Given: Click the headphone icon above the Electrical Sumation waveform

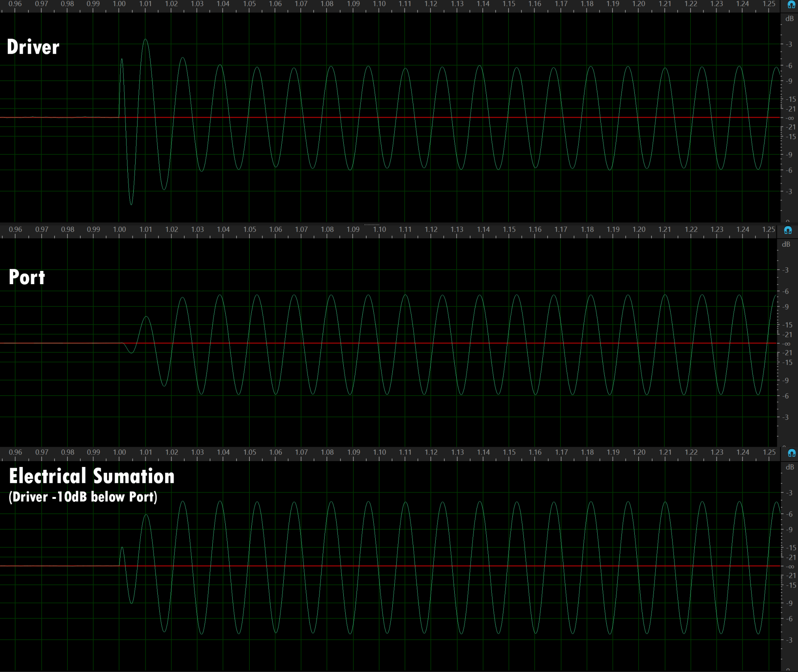Looking at the screenshot, I should [792, 453].
